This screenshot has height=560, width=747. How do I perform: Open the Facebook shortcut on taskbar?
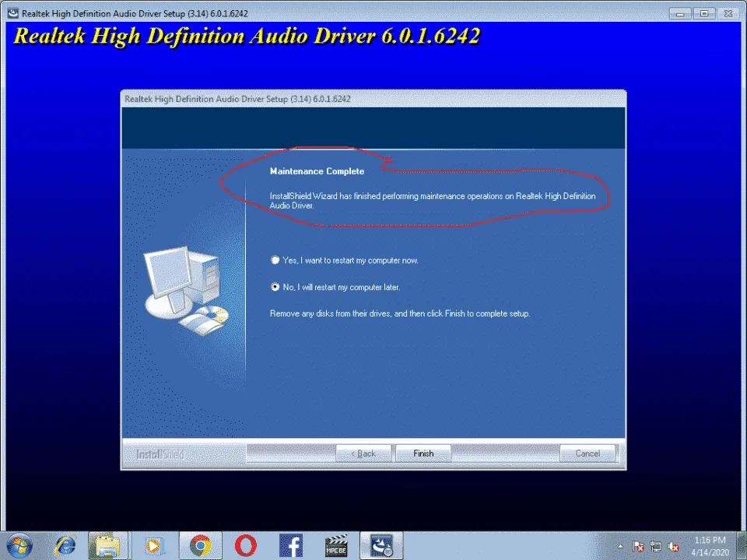click(290, 546)
